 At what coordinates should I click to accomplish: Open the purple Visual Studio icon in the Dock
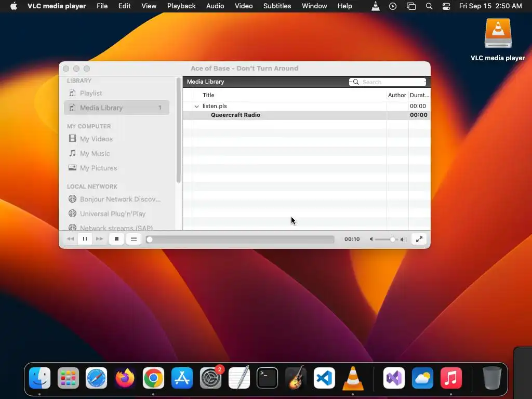pyautogui.click(x=394, y=378)
